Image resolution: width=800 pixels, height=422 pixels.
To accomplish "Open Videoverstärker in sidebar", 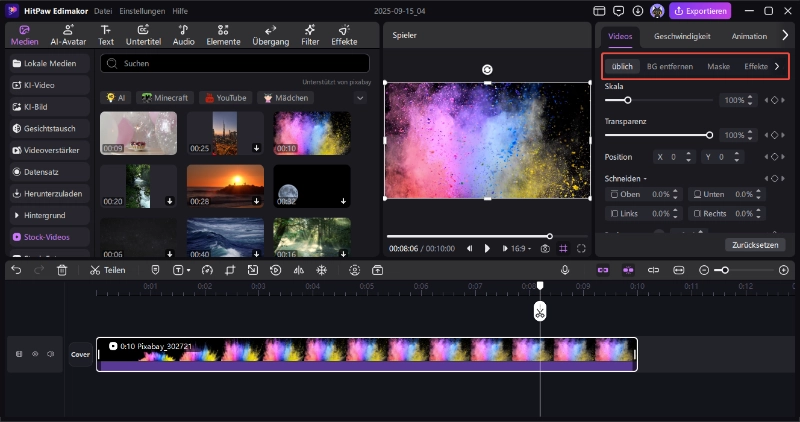I will click(49, 150).
